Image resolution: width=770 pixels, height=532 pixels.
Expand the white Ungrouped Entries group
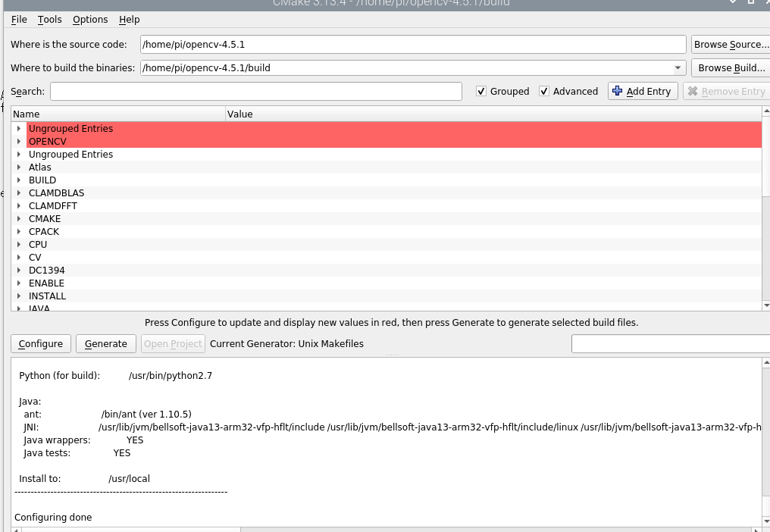click(x=19, y=155)
